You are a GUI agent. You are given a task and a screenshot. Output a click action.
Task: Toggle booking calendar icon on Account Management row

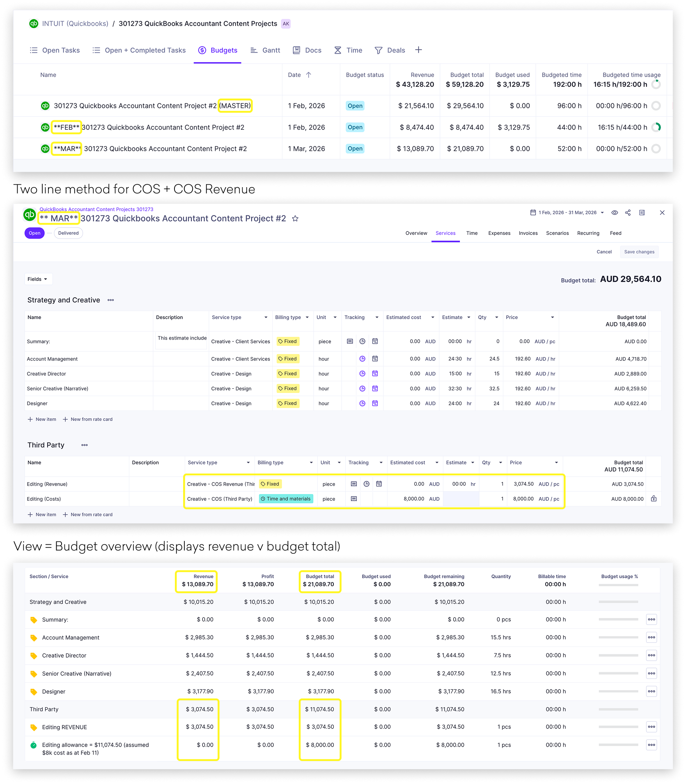point(375,359)
